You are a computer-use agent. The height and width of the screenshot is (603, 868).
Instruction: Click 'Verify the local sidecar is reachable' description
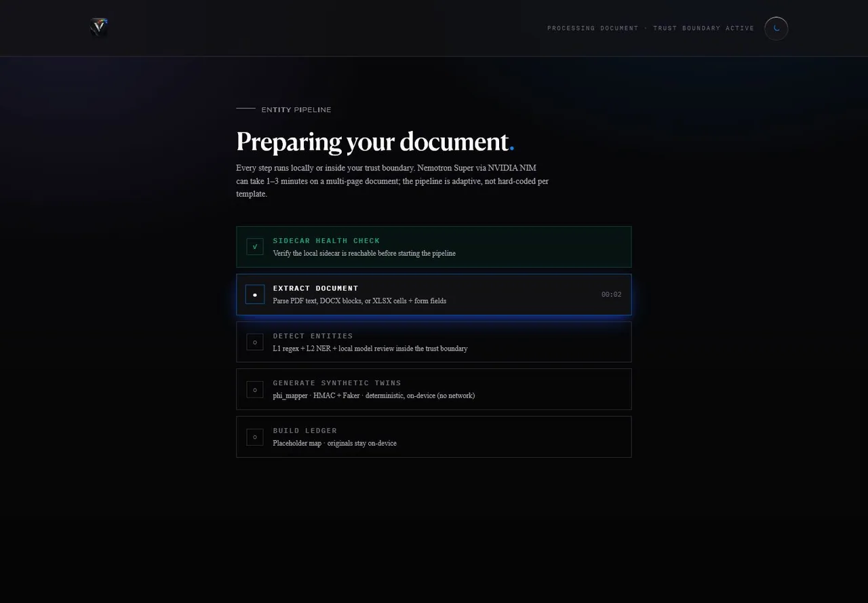[364, 254]
